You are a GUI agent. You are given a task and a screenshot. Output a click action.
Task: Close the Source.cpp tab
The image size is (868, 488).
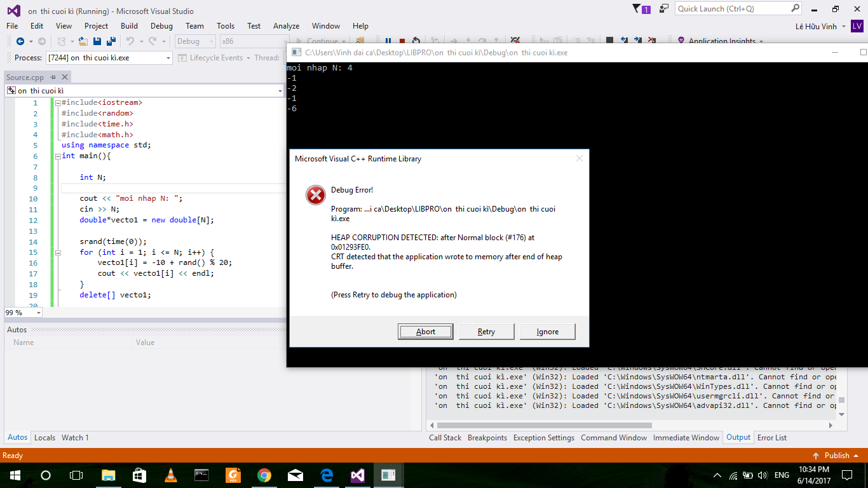(x=64, y=78)
